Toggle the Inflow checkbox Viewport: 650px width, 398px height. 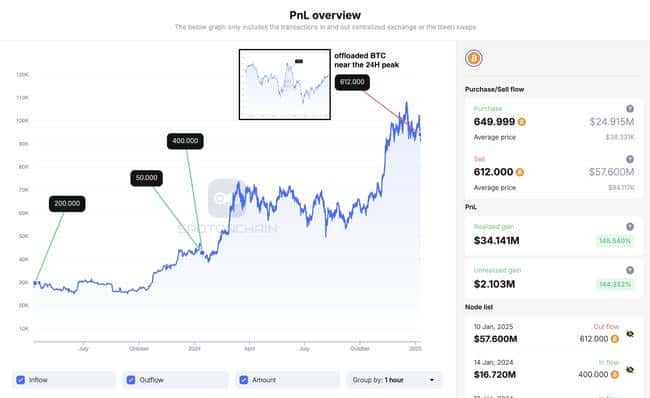click(x=20, y=380)
